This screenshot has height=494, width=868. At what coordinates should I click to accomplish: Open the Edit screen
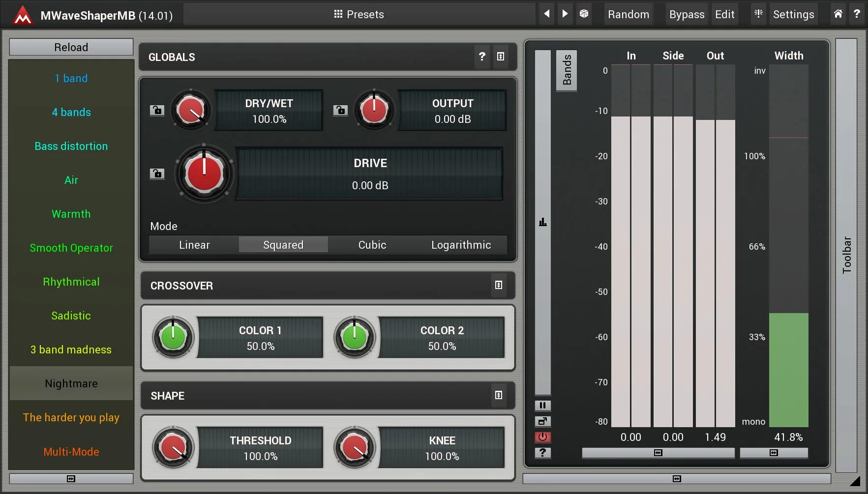(724, 14)
